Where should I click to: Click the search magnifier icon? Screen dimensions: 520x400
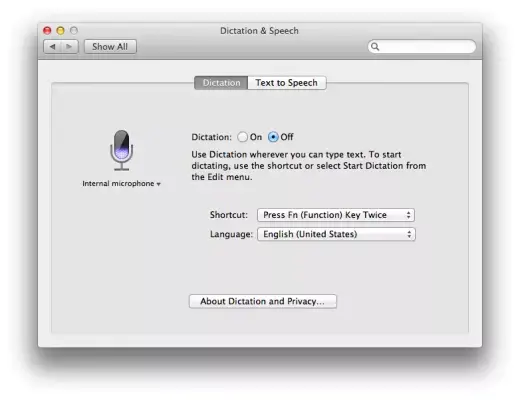coord(375,47)
